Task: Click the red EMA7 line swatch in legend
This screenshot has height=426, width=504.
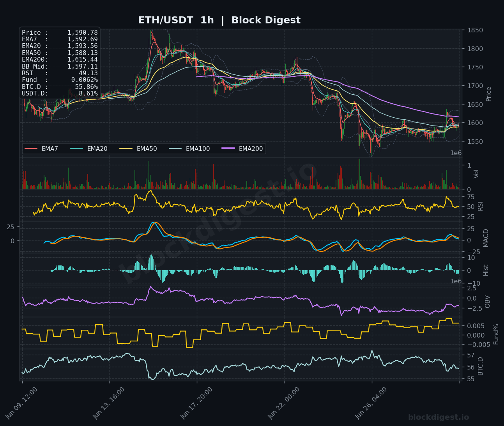Action: click(31, 148)
